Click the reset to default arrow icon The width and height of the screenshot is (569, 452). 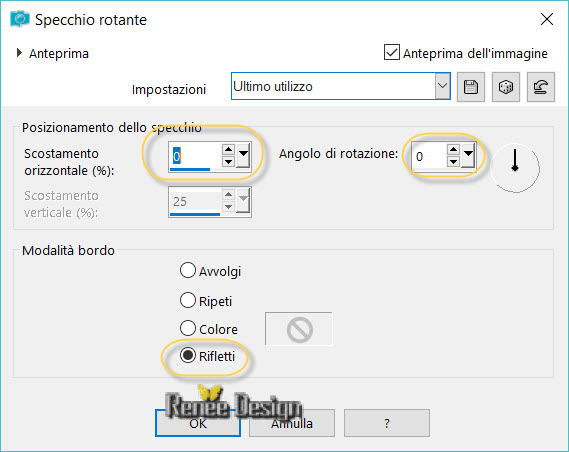(x=541, y=87)
